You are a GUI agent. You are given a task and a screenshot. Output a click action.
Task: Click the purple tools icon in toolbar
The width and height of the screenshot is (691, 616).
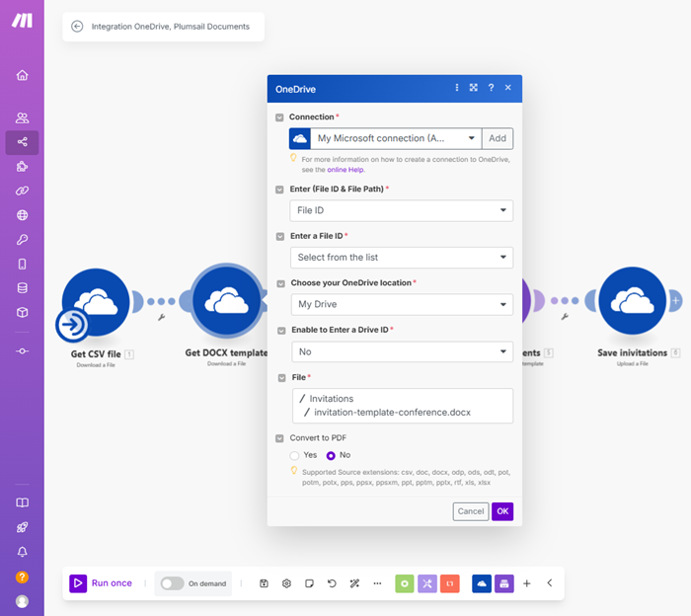click(x=427, y=583)
